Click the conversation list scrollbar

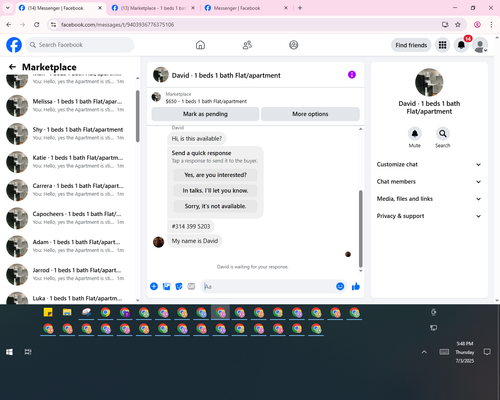(138, 116)
